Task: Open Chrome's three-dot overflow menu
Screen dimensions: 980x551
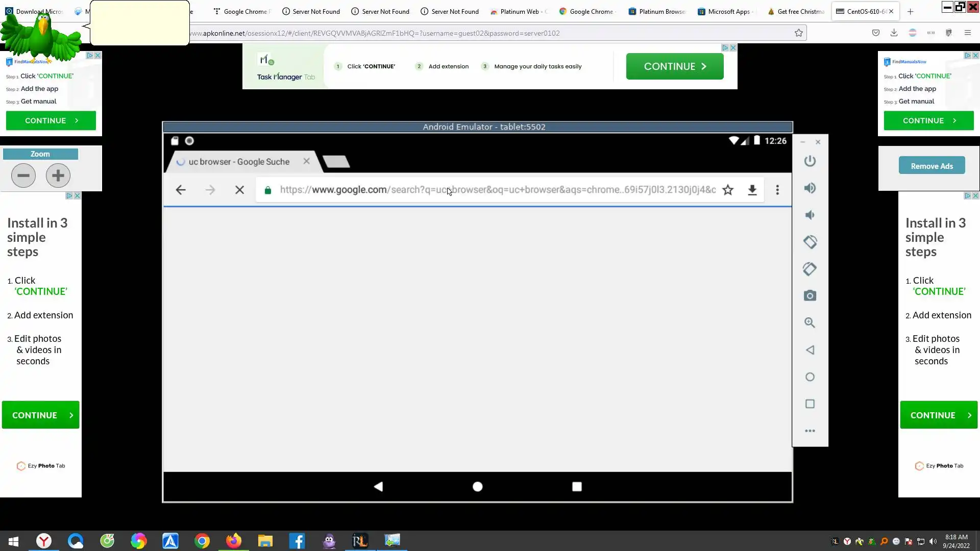Action: point(777,190)
